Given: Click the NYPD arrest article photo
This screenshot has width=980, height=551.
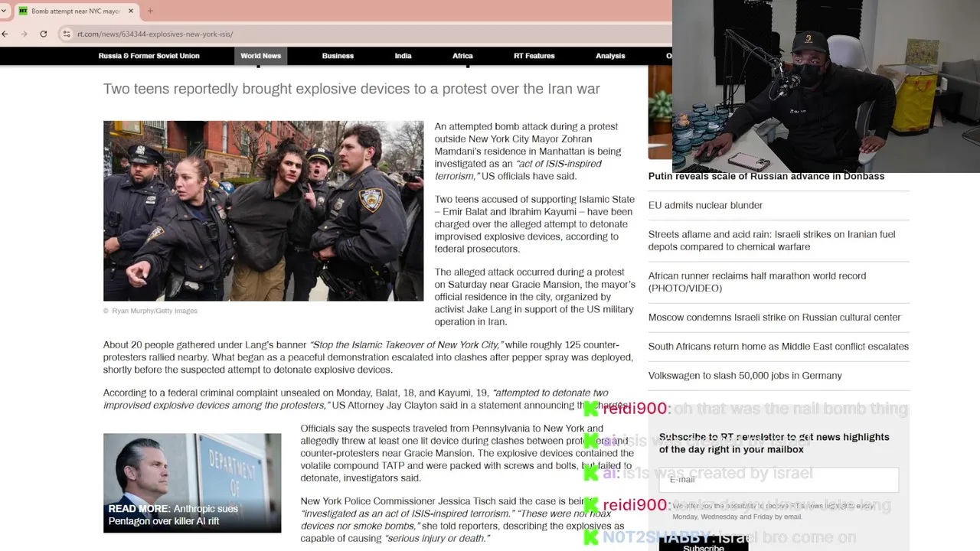Looking at the screenshot, I should click(x=263, y=210).
